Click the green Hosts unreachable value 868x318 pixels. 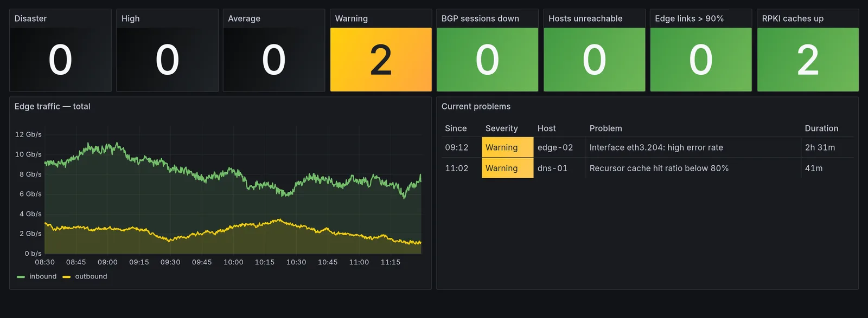tap(594, 60)
